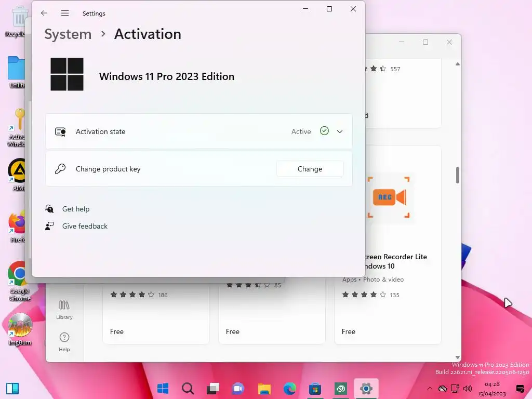Open the green taskbar app icon

point(340,389)
